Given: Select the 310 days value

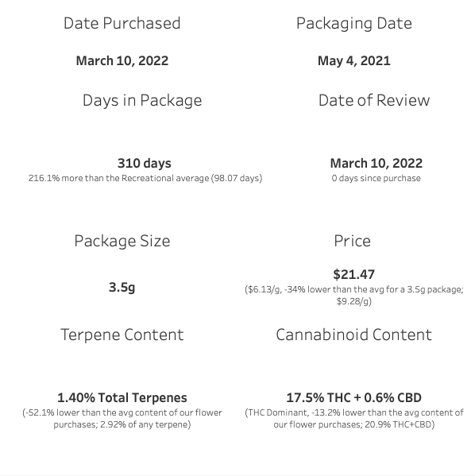Looking at the screenshot, I should pos(145,164).
